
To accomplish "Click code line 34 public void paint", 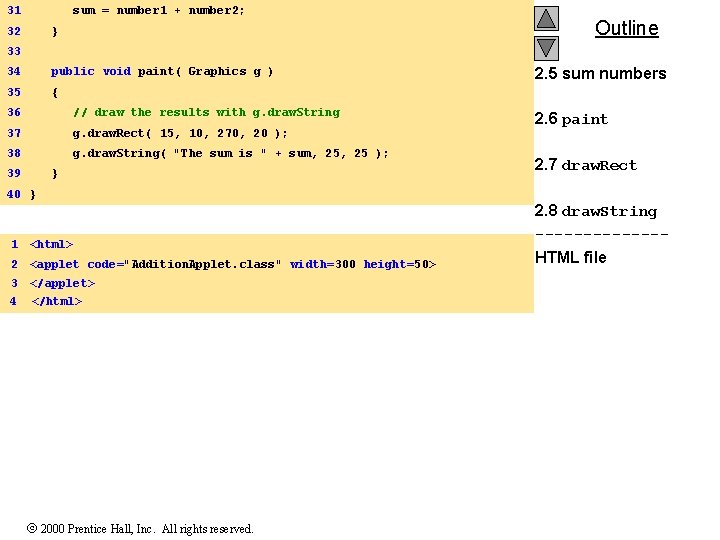I will click(162, 72).
